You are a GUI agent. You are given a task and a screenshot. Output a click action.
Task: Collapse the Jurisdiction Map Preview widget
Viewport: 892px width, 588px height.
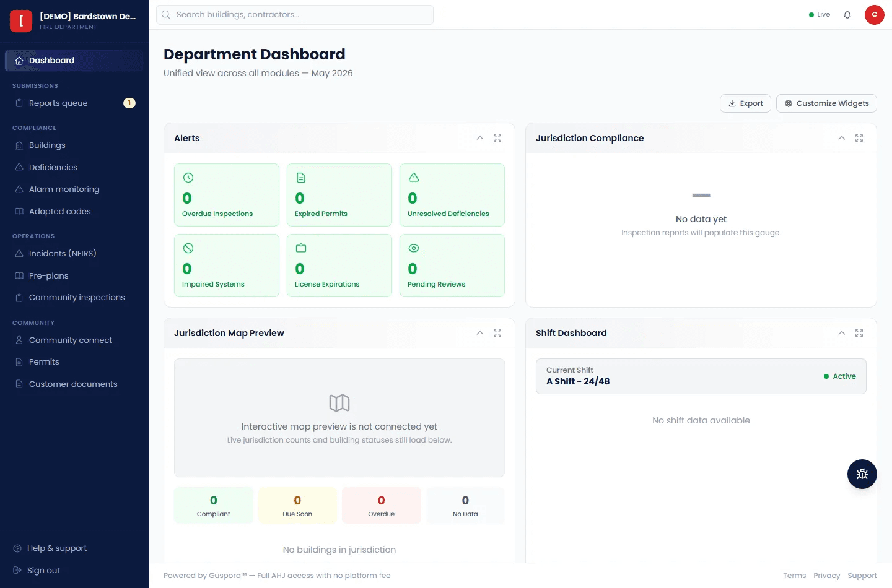point(480,333)
